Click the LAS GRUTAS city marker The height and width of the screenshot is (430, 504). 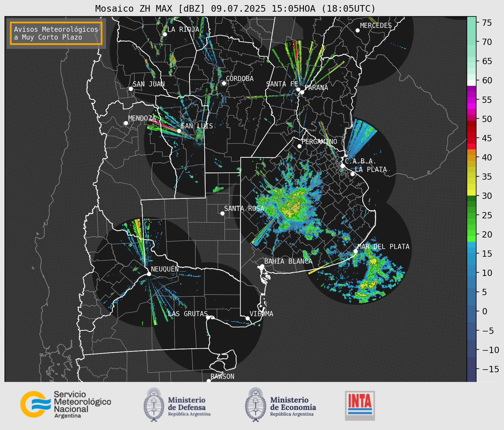(208, 318)
